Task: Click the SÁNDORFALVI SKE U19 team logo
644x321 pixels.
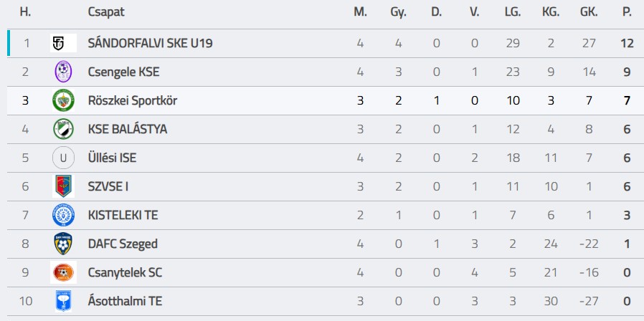Action: pos(63,43)
